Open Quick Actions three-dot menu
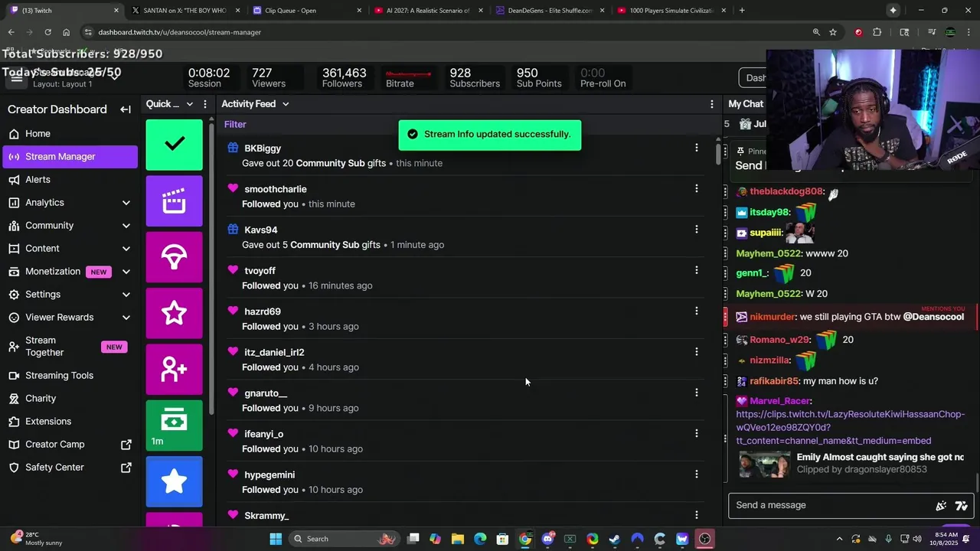980x551 pixels. tap(204, 104)
